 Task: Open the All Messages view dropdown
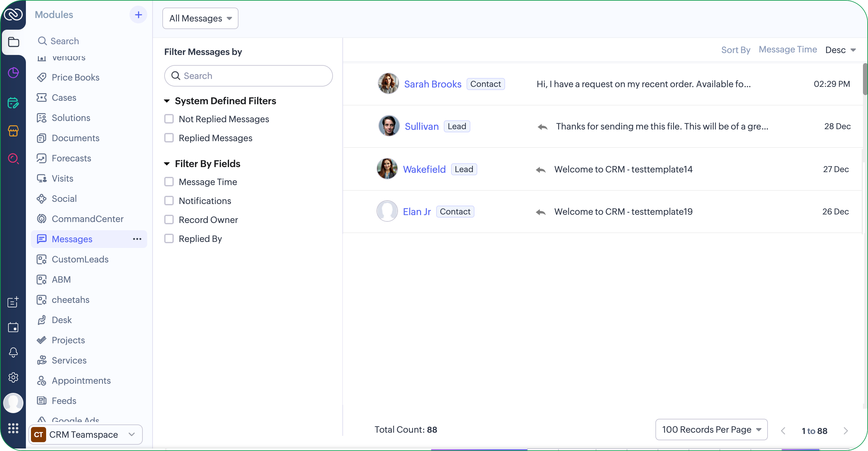point(200,18)
